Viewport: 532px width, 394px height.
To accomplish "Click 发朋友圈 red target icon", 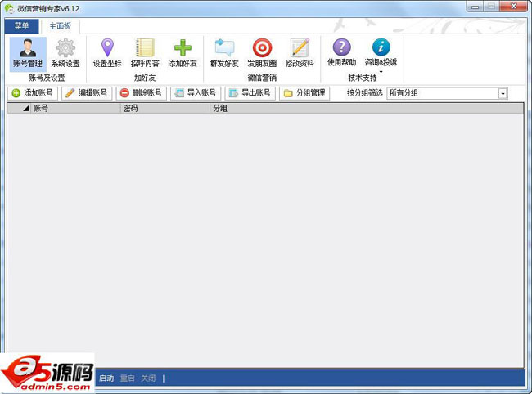I will coord(262,53).
